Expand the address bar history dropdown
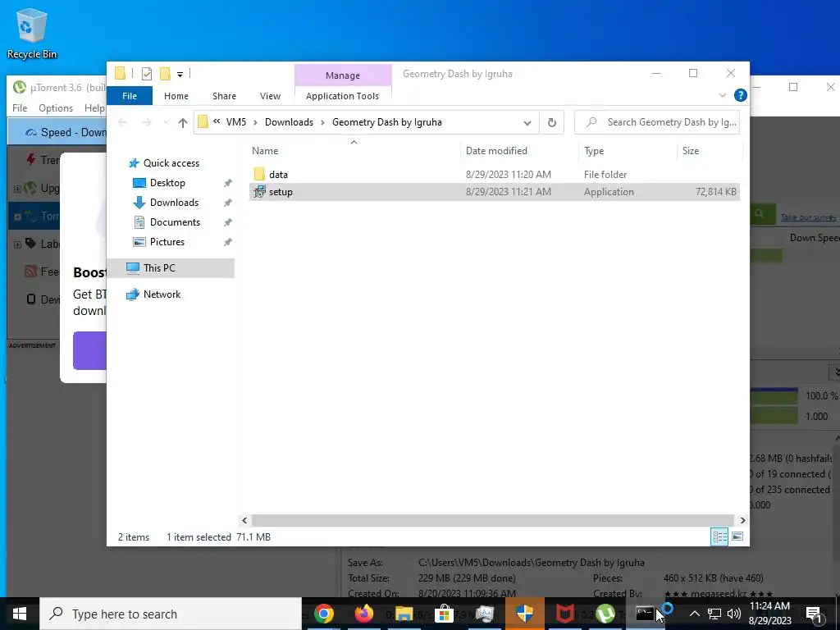This screenshot has width=840, height=630. [527, 123]
